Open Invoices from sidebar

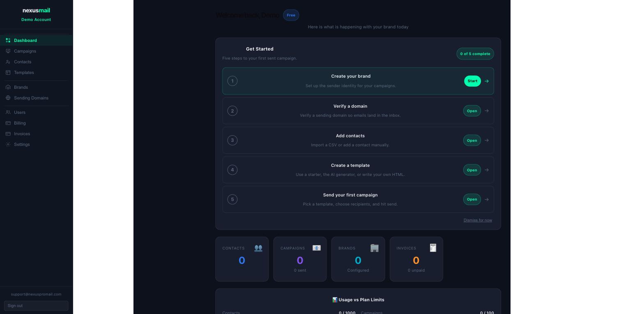pyautogui.click(x=36, y=134)
